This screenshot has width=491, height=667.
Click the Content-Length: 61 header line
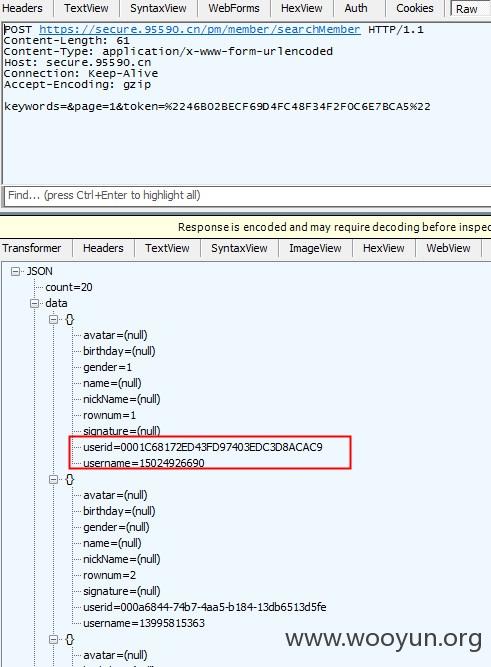[66, 41]
